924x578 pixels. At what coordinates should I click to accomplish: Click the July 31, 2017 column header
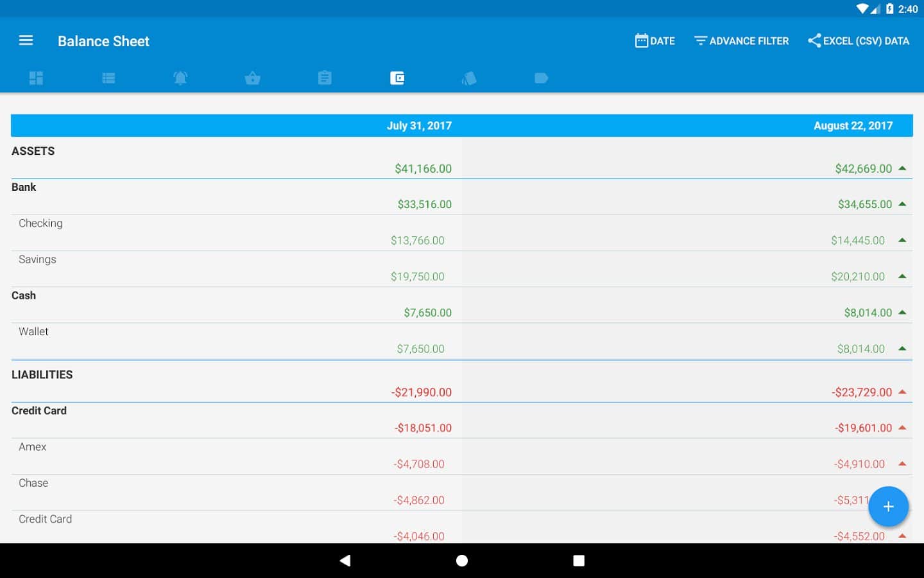[419, 126]
